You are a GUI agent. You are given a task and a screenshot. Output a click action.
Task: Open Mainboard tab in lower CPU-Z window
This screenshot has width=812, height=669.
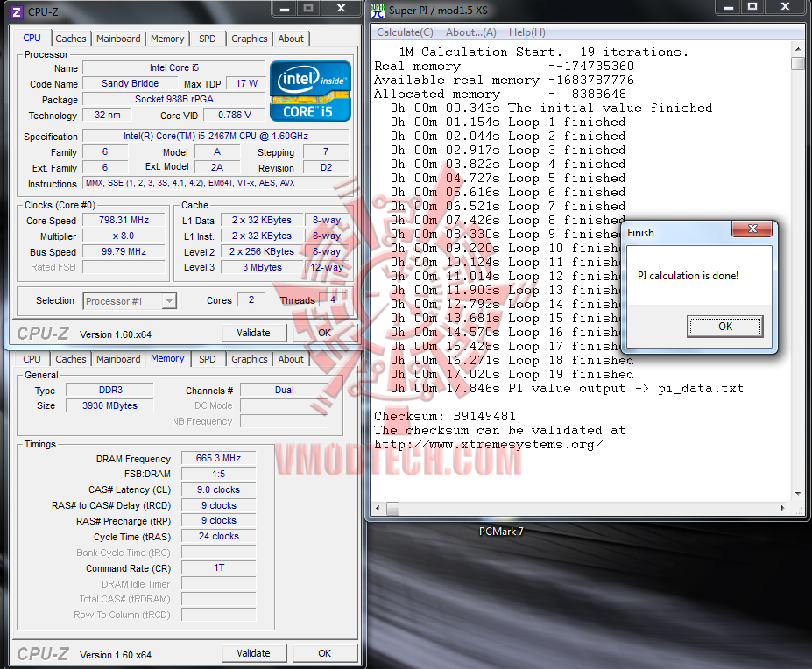tap(118, 359)
